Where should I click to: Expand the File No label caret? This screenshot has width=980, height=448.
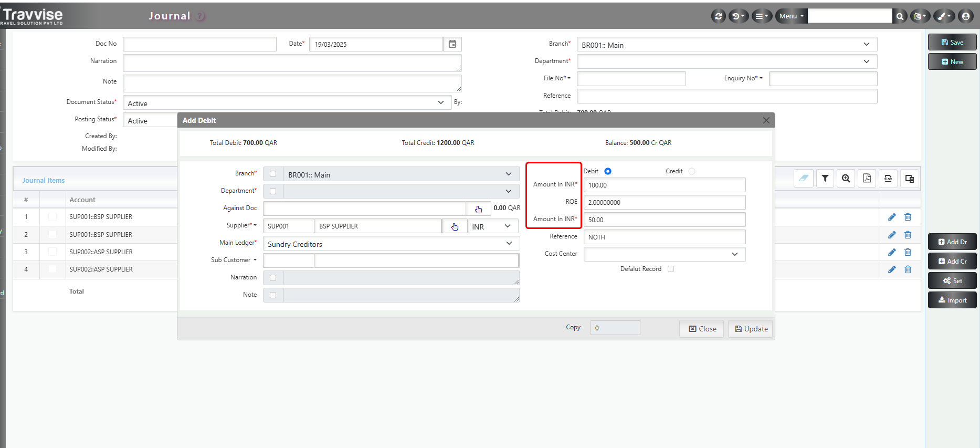pyautogui.click(x=569, y=78)
